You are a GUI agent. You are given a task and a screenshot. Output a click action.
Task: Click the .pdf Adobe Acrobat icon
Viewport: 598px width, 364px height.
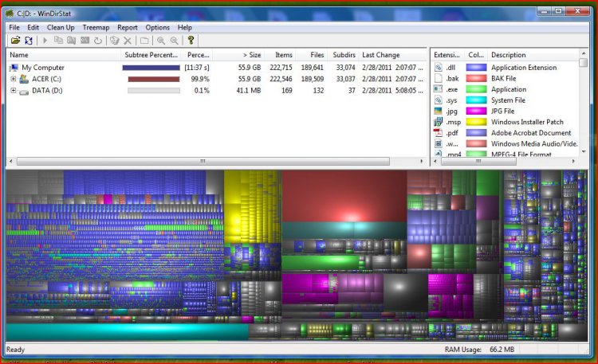439,133
